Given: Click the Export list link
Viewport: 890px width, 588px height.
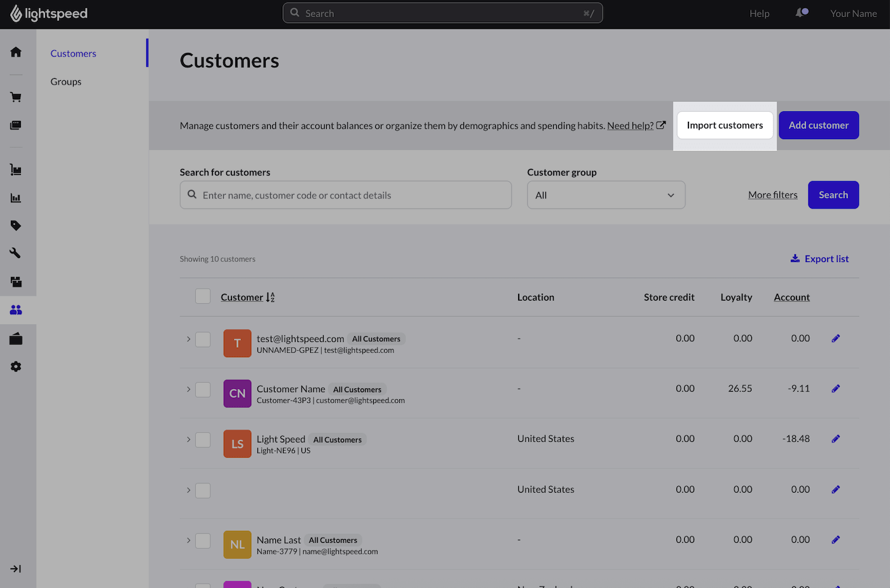Looking at the screenshot, I should point(819,259).
